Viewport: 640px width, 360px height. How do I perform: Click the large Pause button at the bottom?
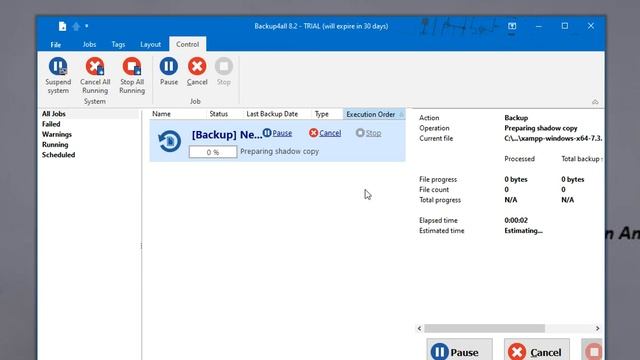point(460,349)
